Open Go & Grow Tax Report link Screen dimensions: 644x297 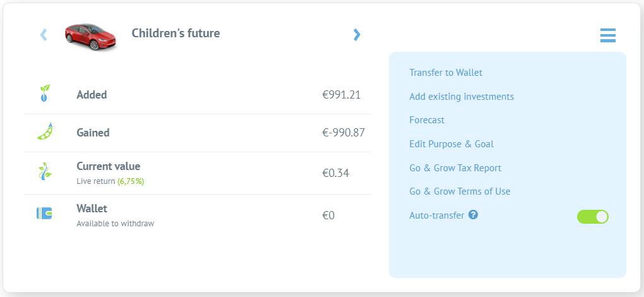pyautogui.click(x=455, y=168)
